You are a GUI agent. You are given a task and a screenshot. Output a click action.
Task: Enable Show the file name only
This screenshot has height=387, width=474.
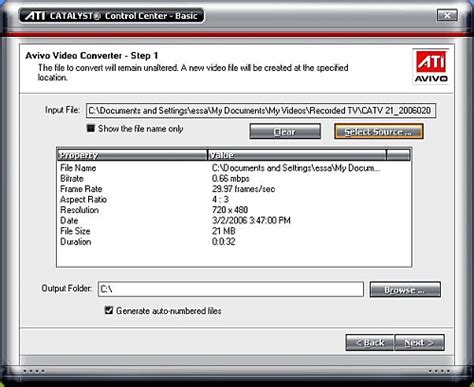(91, 128)
